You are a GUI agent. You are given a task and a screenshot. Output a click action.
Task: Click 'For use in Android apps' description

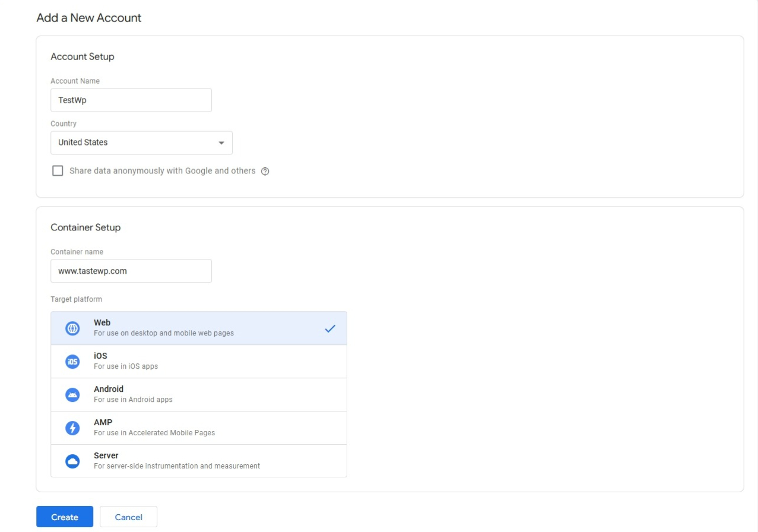click(x=133, y=400)
